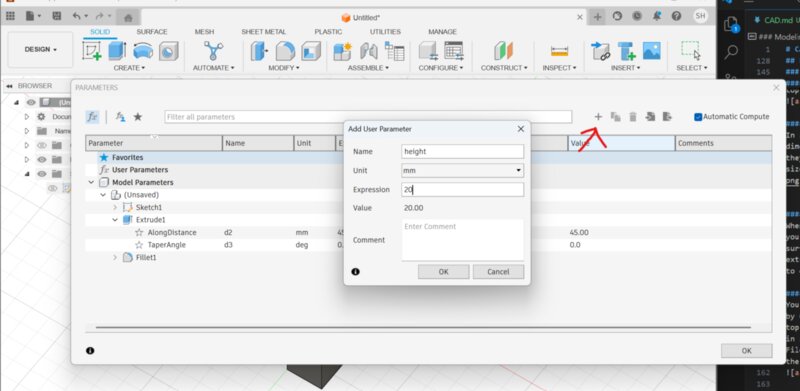Click Cancel in Add User Parameter dialog

click(498, 272)
